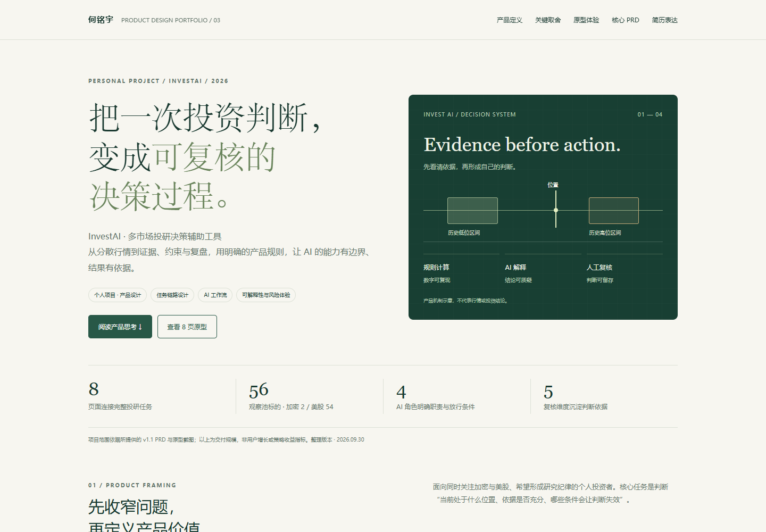This screenshot has width=766, height=532.
Task: Click the 先看清依据，再形成自己的判断。 tagline
Action: coord(471,167)
